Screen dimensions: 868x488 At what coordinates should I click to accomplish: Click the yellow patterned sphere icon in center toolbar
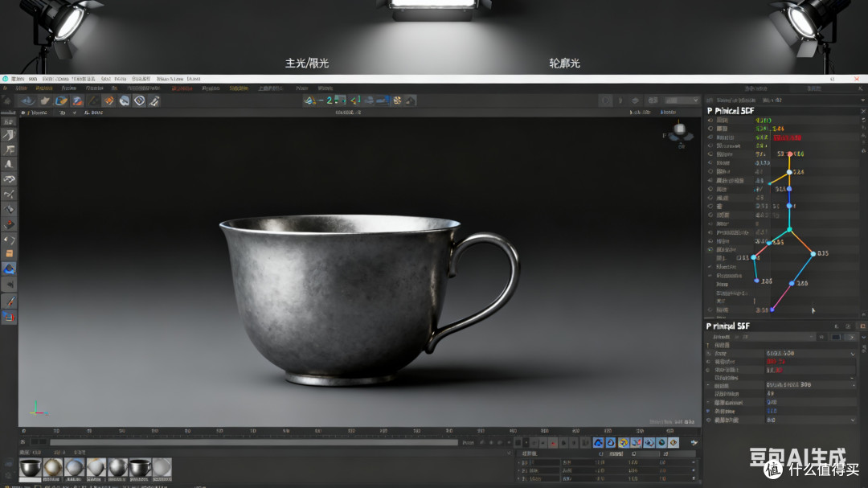[x=397, y=100]
